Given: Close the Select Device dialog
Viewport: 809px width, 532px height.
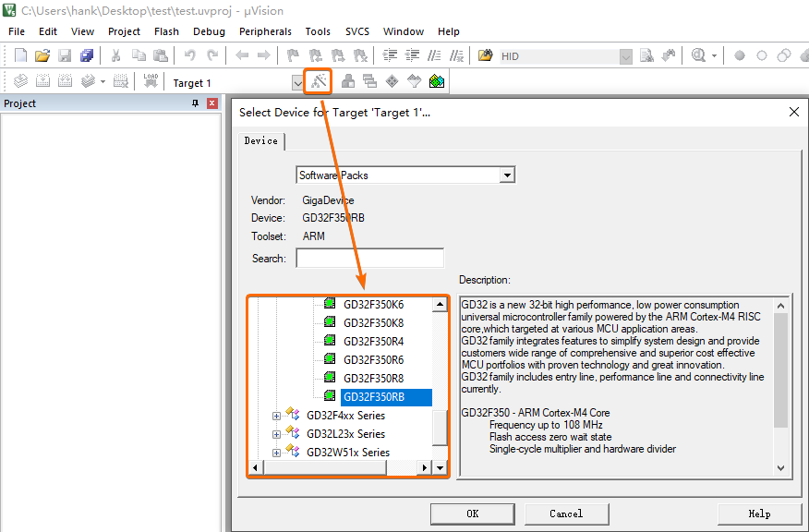Looking at the screenshot, I should [x=794, y=112].
